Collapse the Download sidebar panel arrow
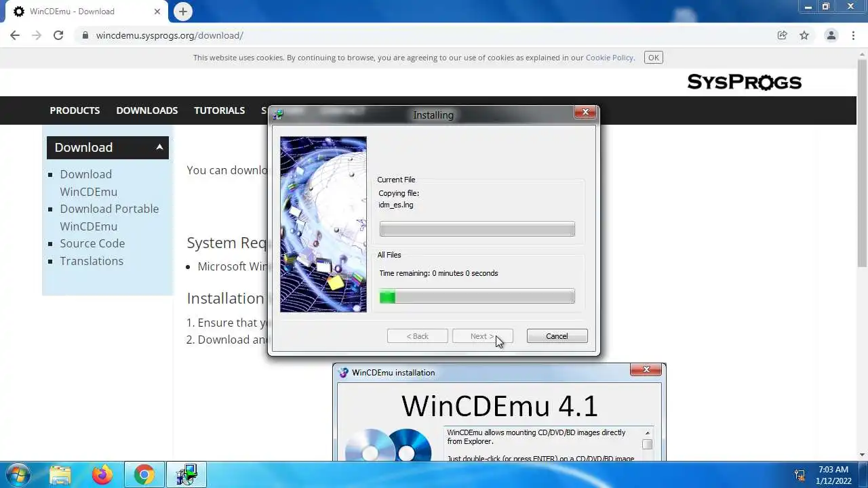Screen dimensions: 868x488 point(159,147)
